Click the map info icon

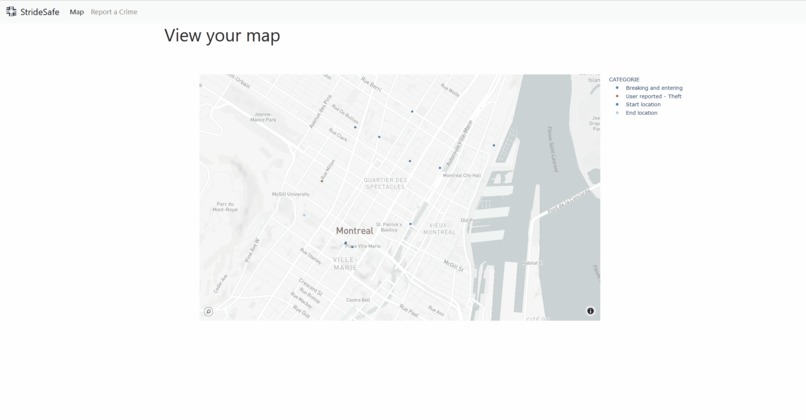pyautogui.click(x=590, y=311)
